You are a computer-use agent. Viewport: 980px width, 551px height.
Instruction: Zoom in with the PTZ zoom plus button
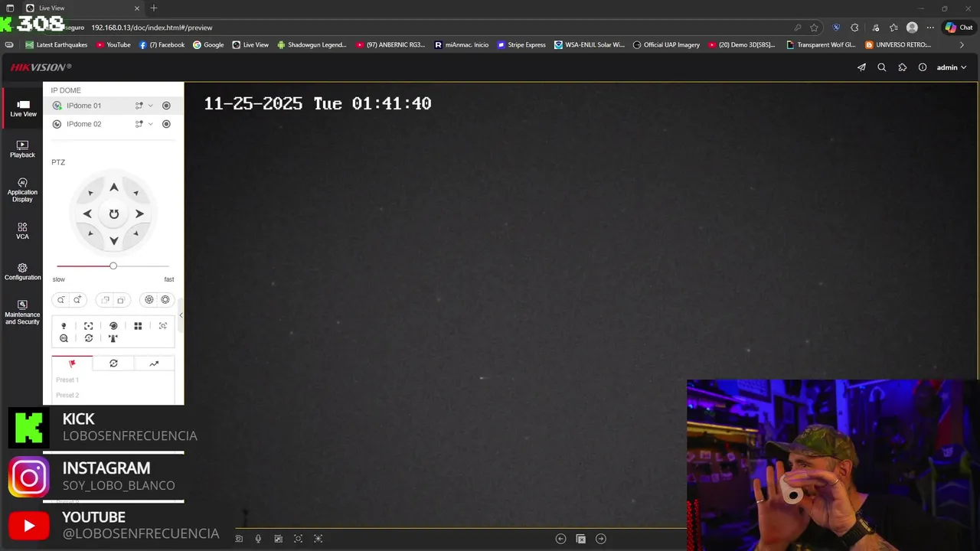[x=77, y=300]
